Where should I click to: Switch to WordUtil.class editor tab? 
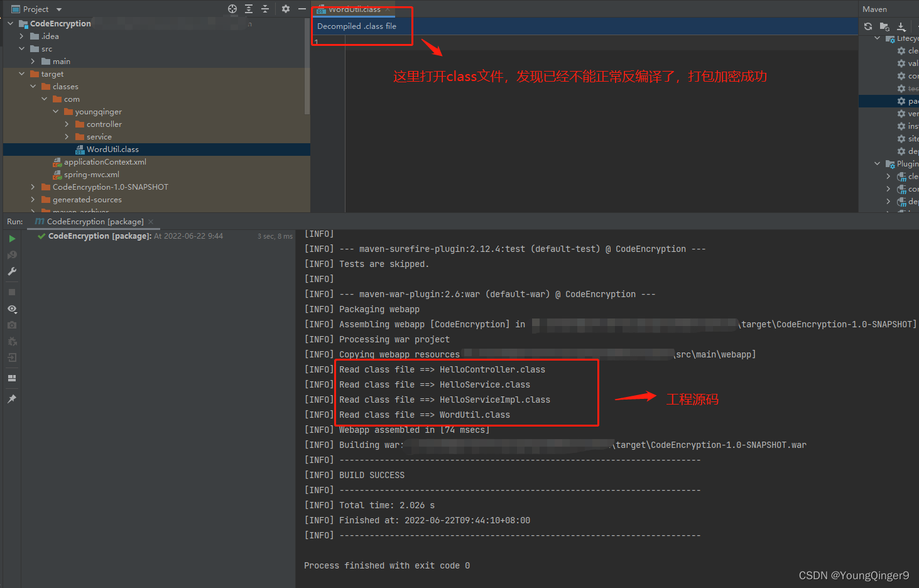click(x=354, y=9)
